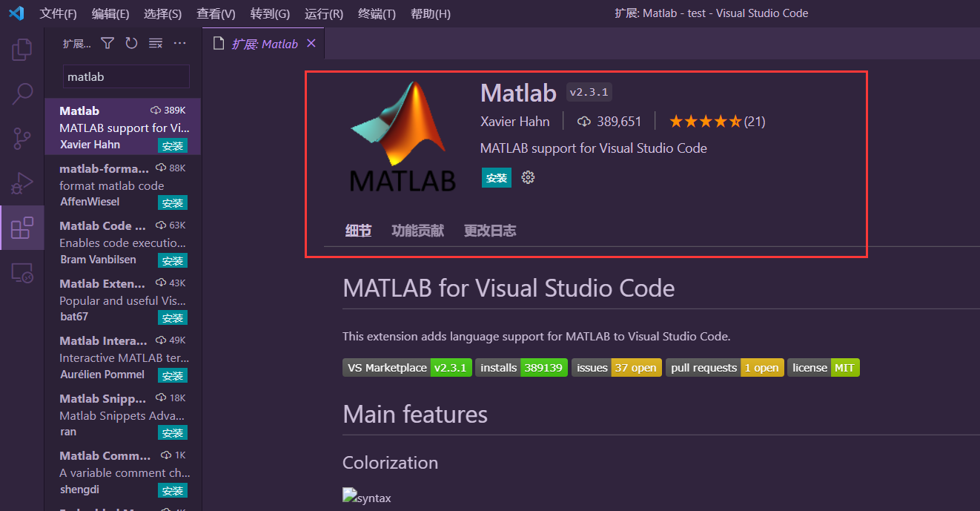Install Matlab Comment extension by shengdi
980x511 pixels.
[x=173, y=490]
